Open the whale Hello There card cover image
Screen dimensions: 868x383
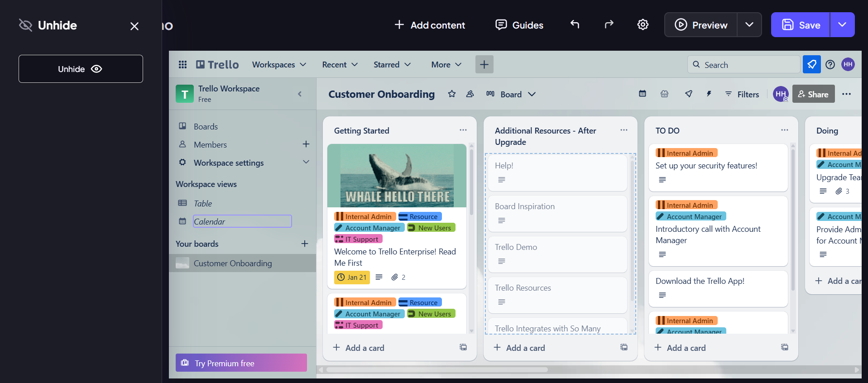coord(397,176)
